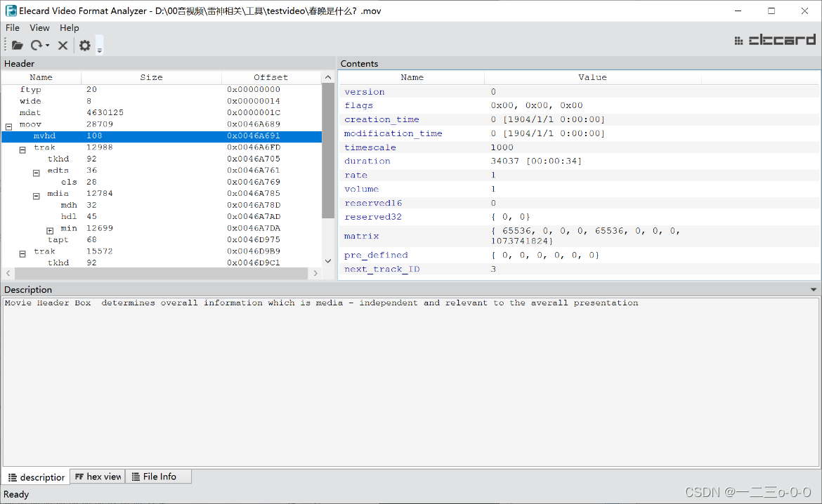
Task: Select the mdat row
Action: (162, 112)
